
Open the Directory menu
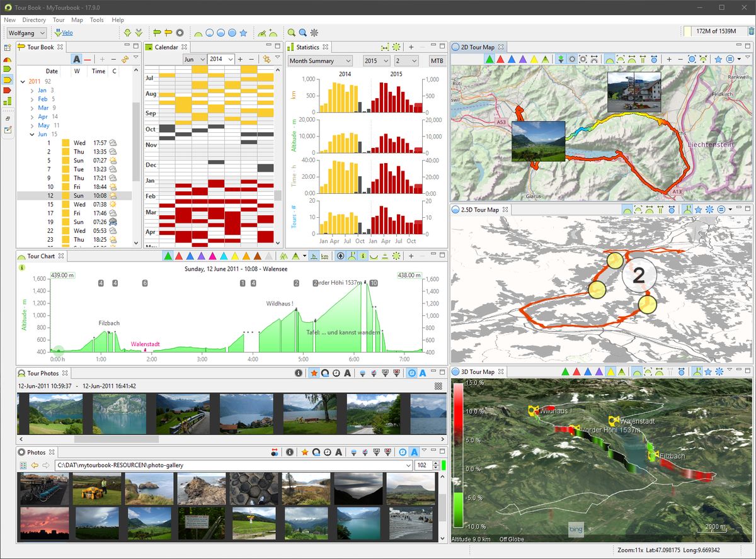34,20
